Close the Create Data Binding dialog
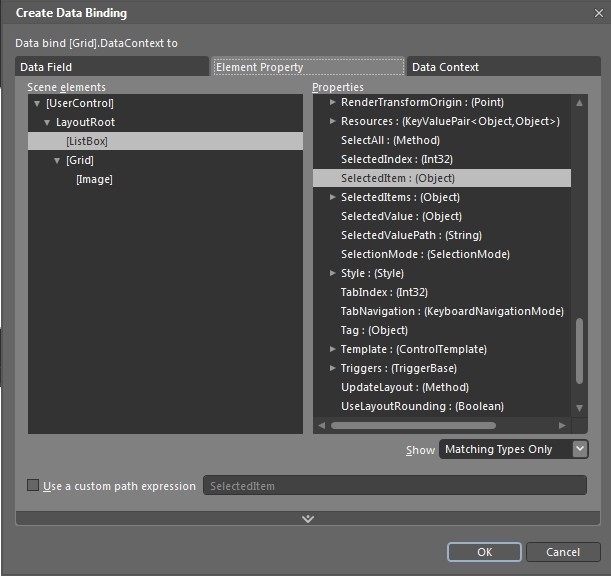The width and height of the screenshot is (611, 576). click(x=599, y=13)
